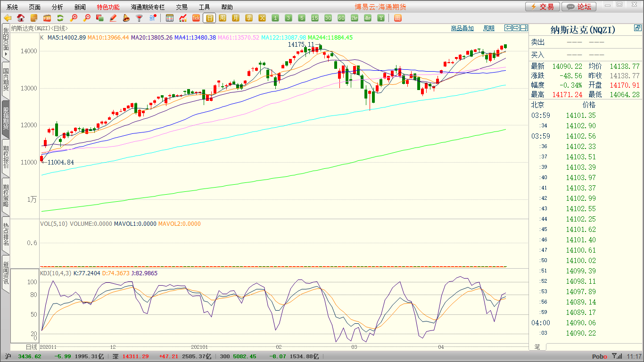Select the quarterly 季 period button
Screen dimensions: 644x362
click(249, 18)
